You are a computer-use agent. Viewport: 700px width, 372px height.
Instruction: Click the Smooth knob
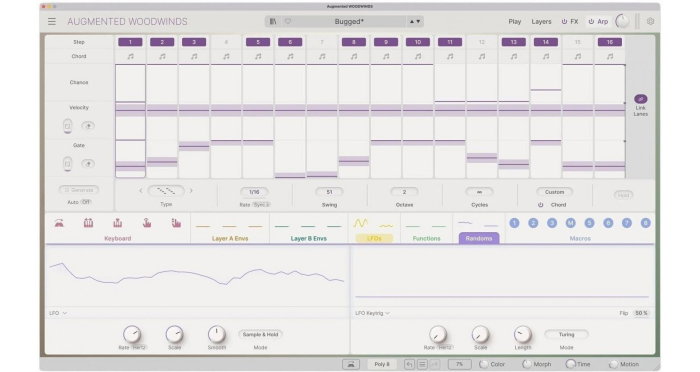[x=217, y=334]
